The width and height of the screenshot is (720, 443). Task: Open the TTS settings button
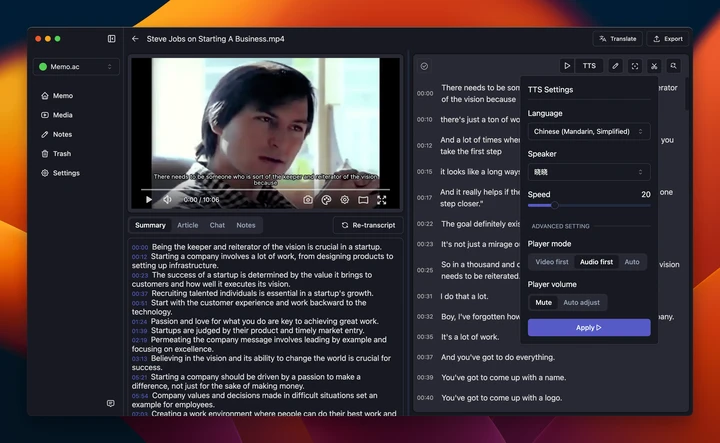[589, 66]
